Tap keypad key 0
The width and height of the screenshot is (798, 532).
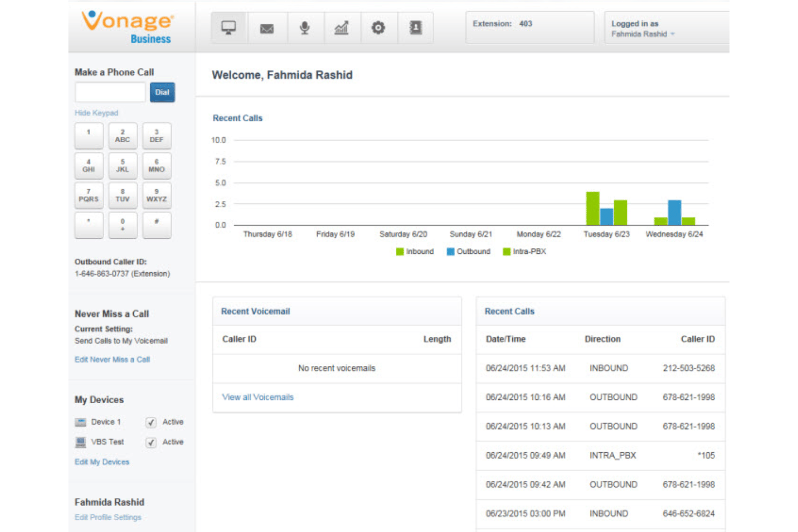122,225
